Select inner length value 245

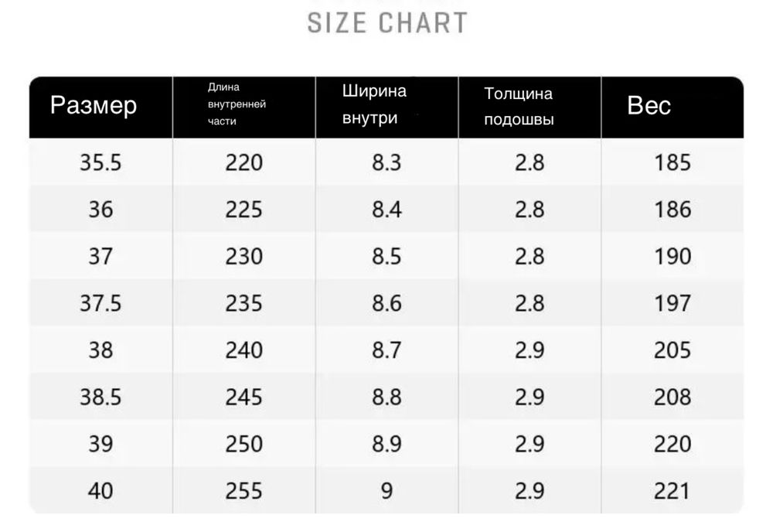coord(244,397)
